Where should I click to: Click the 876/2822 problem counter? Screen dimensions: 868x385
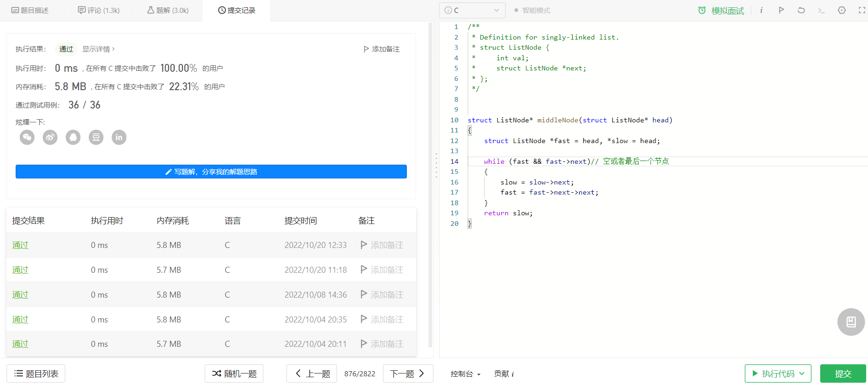coord(360,374)
